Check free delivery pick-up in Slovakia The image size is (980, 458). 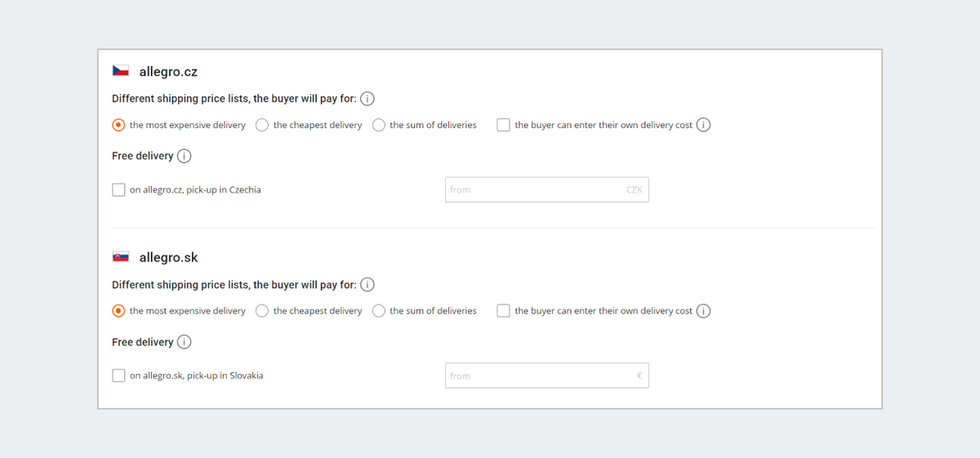[x=118, y=376]
